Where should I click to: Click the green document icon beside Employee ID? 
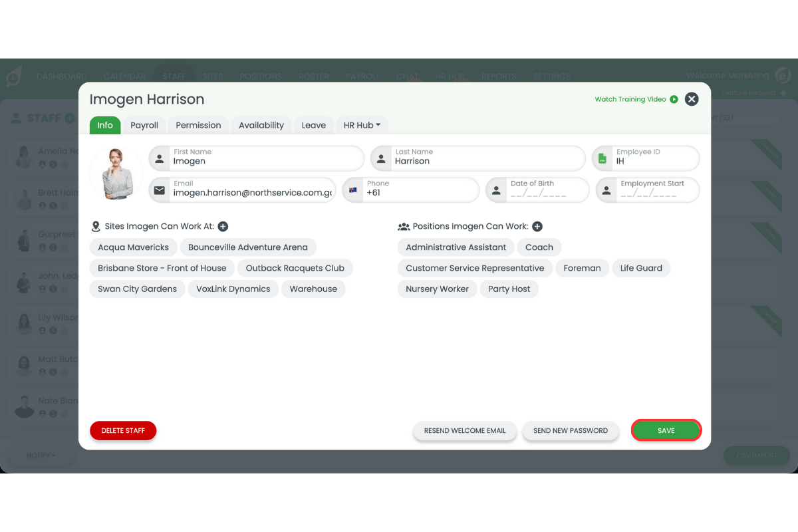pos(603,158)
